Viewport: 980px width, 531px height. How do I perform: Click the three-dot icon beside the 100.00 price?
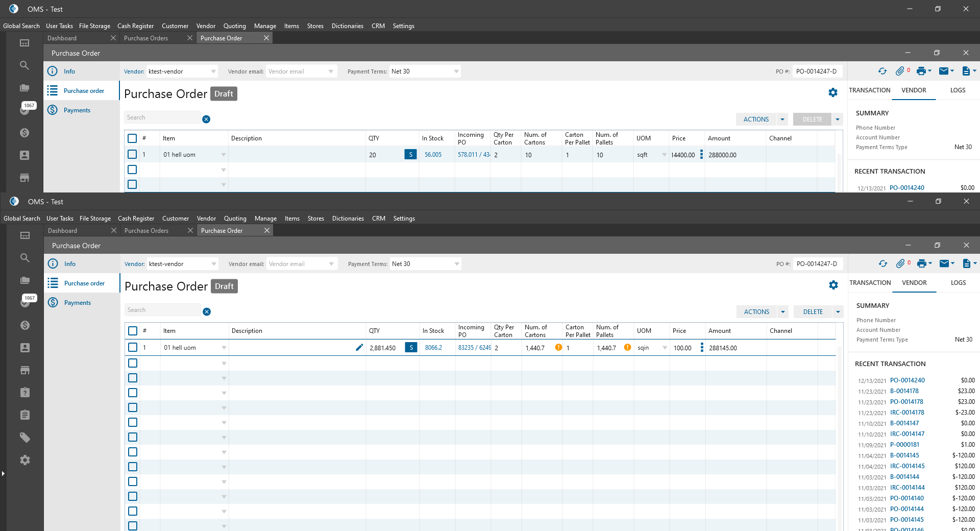(702, 348)
